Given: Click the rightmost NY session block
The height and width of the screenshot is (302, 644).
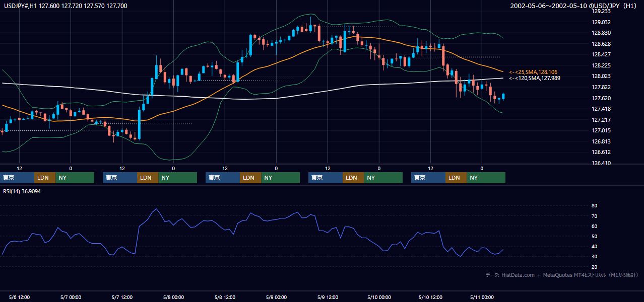Looking at the screenshot, I should click(486, 178).
